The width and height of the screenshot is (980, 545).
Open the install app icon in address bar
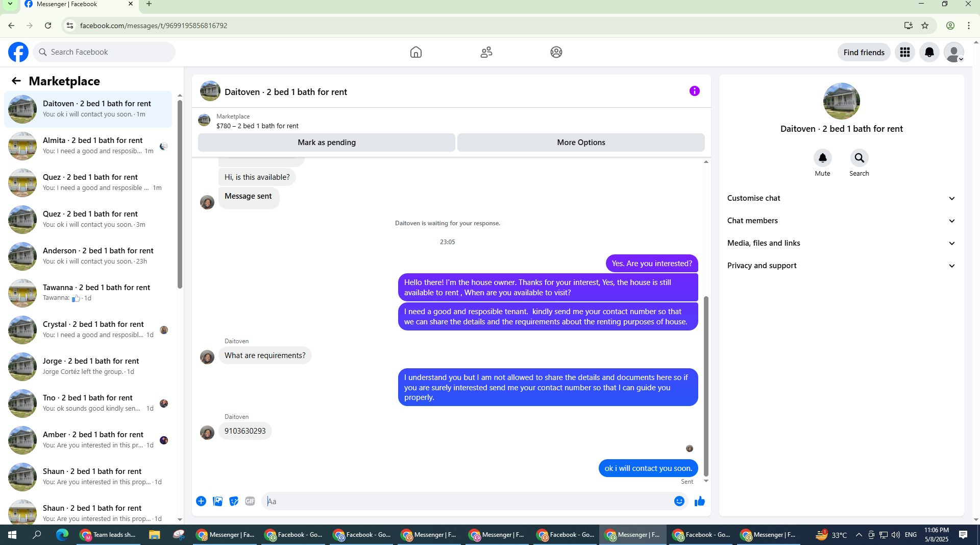click(908, 26)
